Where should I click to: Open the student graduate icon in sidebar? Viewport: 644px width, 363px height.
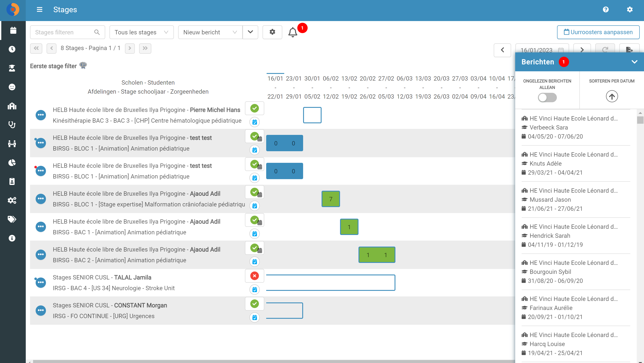click(12, 68)
